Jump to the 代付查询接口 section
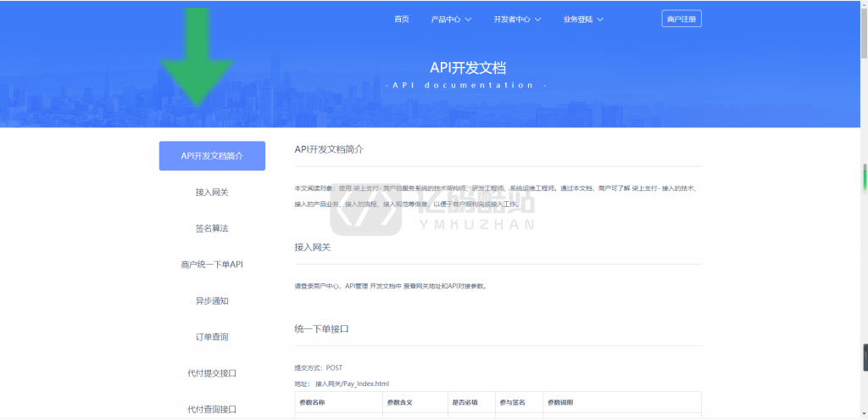868x420 pixels. [212, 410]
